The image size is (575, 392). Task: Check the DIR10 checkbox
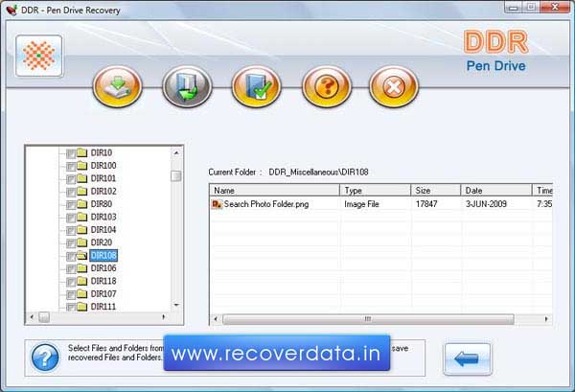point(71,153)
